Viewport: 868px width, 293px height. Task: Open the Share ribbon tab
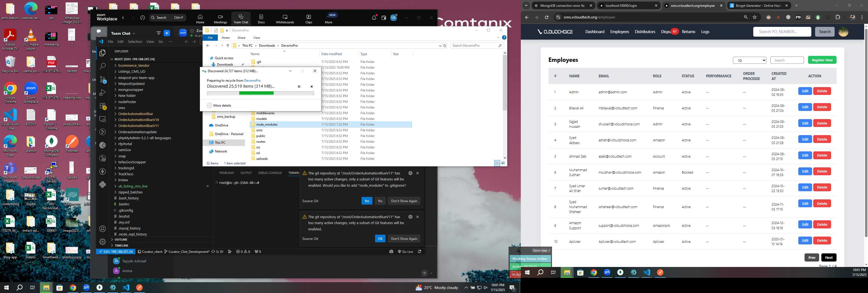(x=241, y=38)
